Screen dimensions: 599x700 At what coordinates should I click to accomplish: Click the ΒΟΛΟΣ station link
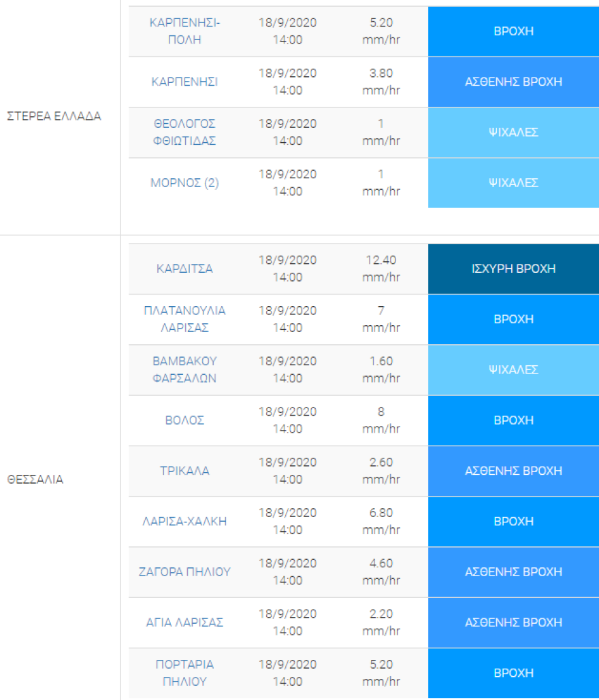(184, 420)
